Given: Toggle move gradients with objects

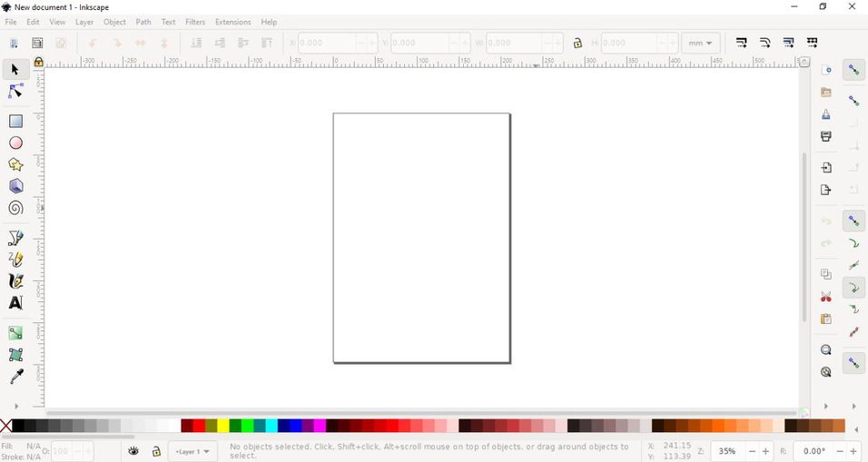Looking at the screenshot, I should pyautogui.click(x=789, y=43).
